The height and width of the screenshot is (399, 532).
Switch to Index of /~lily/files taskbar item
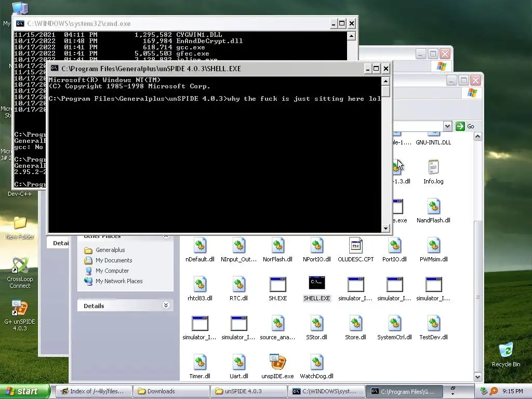pos(94,391)
